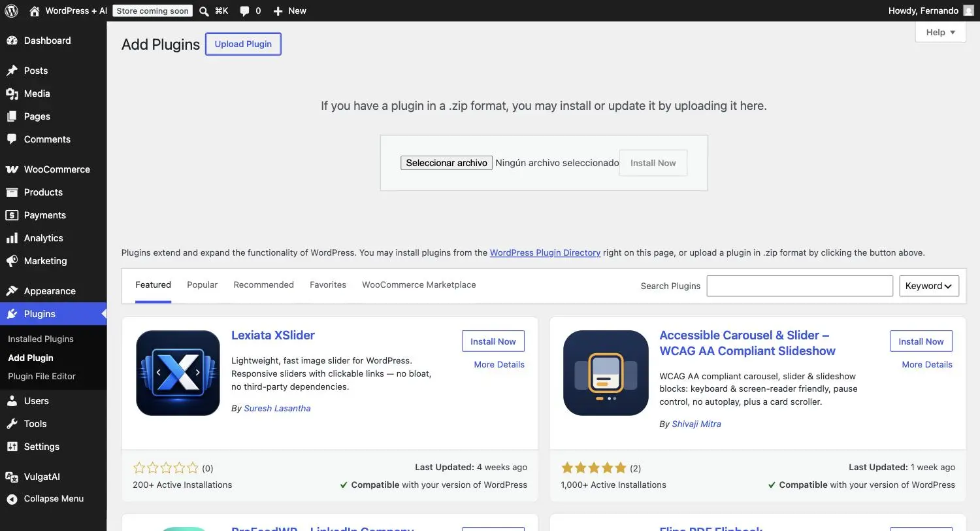Click Accessible Carousel five-star rating
This screenshot has height=531, width=980.
point(594,468)
